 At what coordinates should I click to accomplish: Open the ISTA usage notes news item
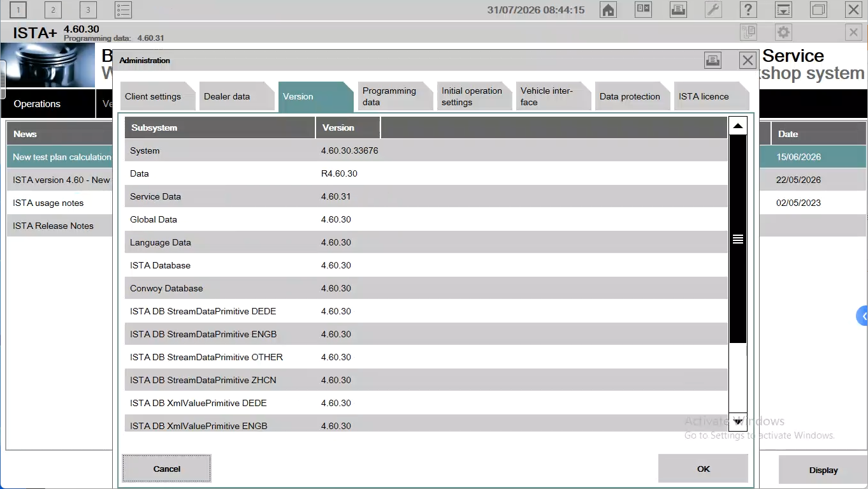point(60,203)
